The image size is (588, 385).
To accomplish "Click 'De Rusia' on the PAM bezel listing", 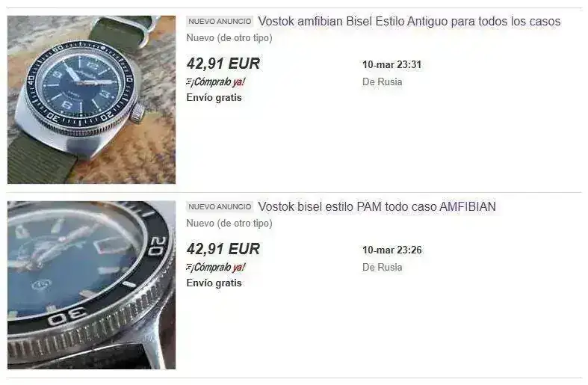I will click(x=382, y=267).
